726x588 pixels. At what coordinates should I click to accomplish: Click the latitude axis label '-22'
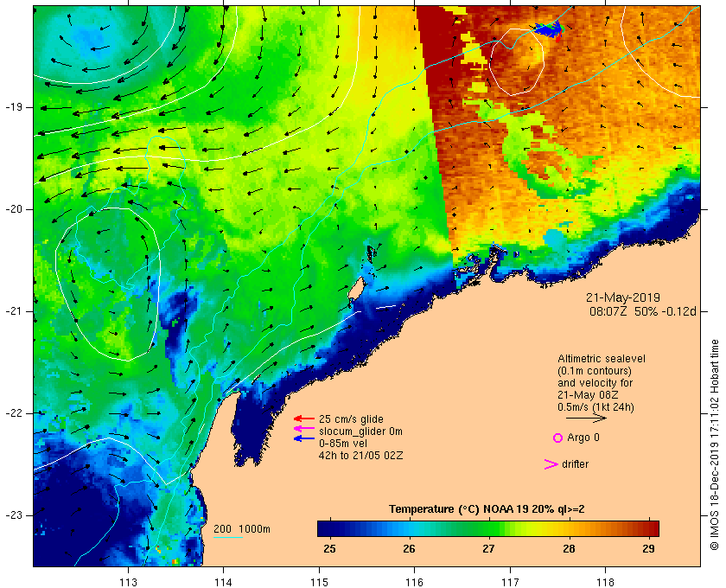pos(14,413)
